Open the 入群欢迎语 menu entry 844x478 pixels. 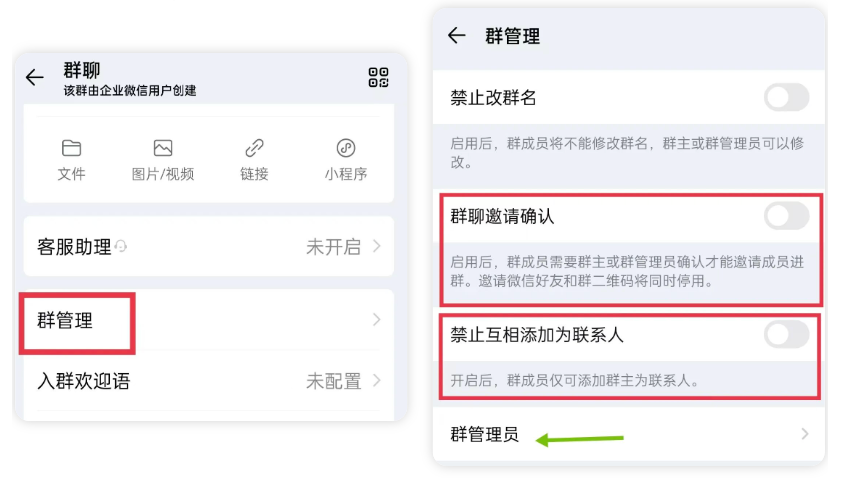pyautogui.click(x=84, y=381)
